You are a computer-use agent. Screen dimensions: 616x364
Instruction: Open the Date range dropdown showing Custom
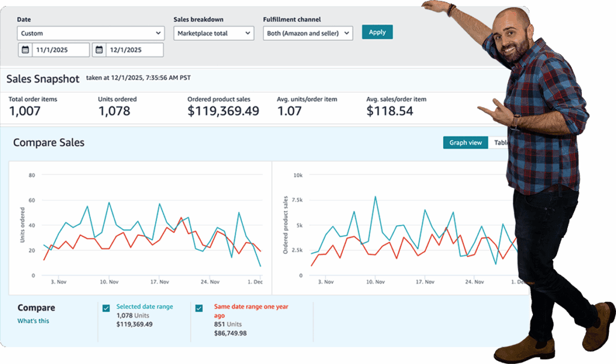tap(91, 34)
